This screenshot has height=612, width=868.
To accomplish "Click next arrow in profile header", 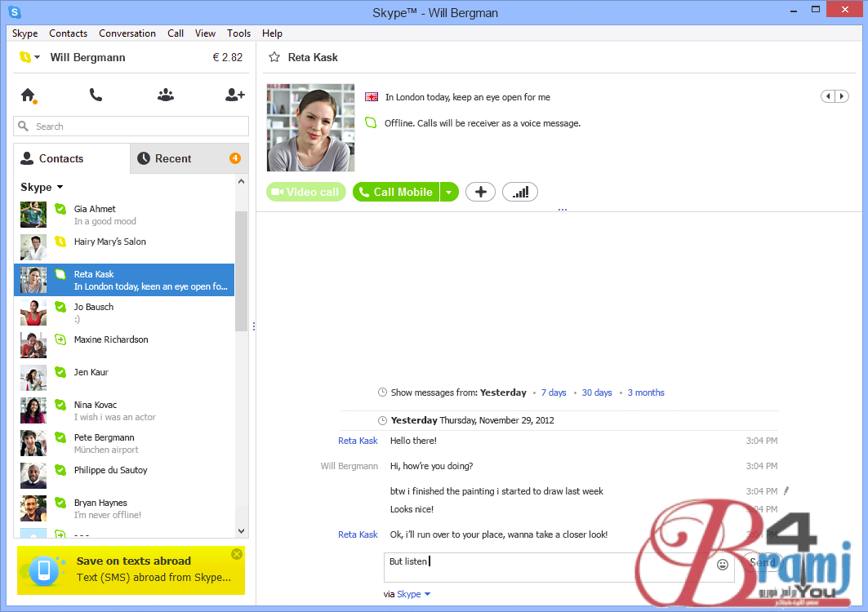I will point(842,96).
